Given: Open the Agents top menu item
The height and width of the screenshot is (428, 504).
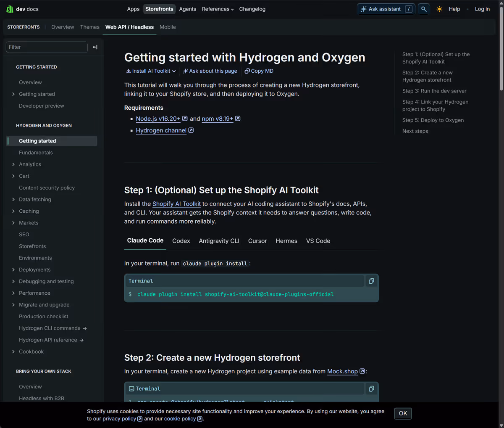Looking at the screenshot, I should tap(187, 9).
